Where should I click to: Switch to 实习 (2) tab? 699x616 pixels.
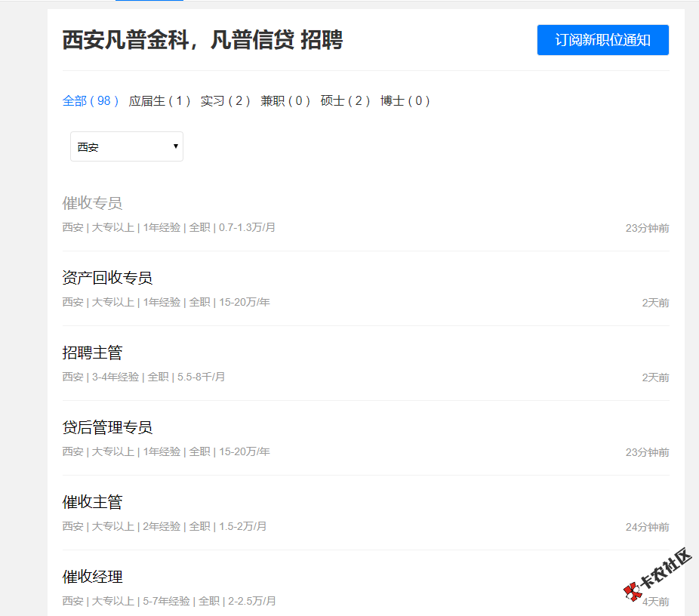225,101
